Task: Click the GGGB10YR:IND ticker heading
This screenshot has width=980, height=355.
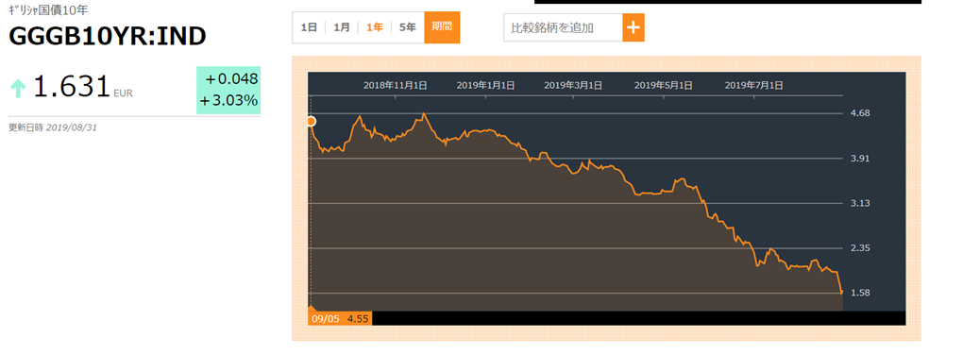Action: click(108, 37)
